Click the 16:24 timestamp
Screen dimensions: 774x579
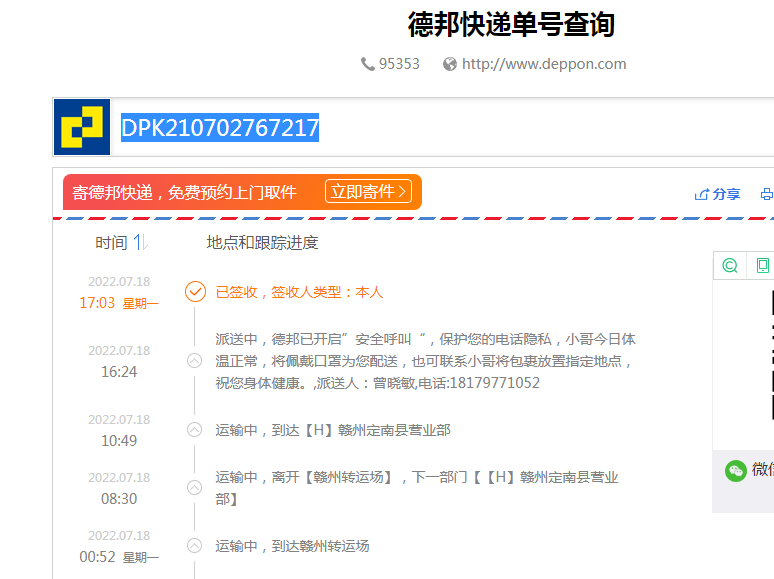(119, 372)
